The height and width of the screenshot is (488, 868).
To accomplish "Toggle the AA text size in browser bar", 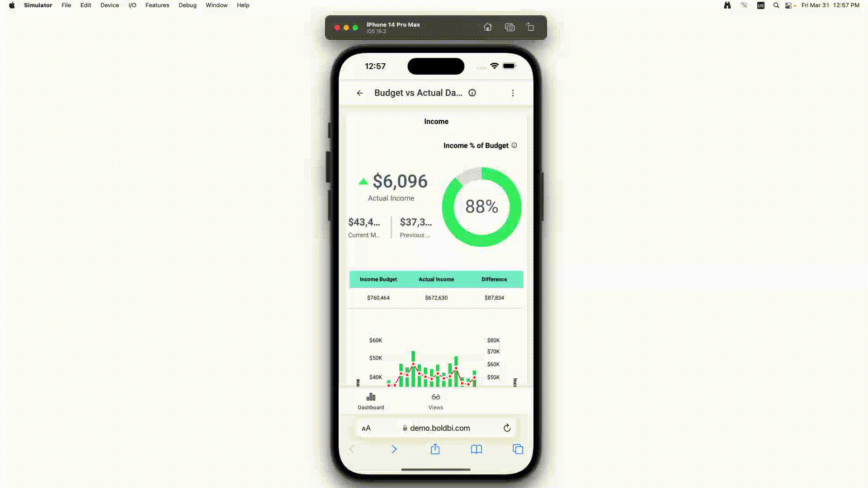I will (x=366, y=428).
